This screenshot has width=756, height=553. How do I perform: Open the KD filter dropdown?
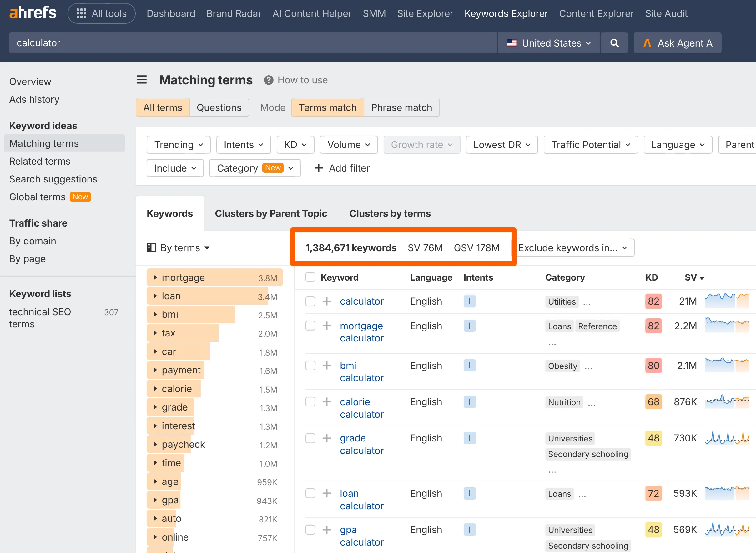pyautogui.click(x=295, y=145)
